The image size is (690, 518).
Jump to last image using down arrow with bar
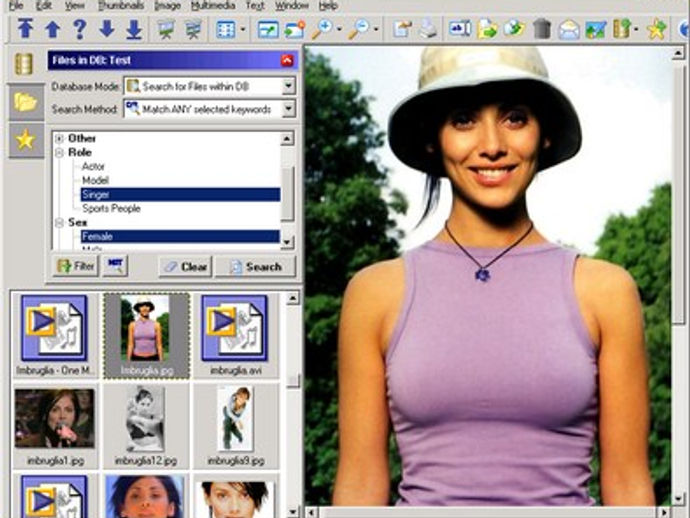(x=134, y=29)
